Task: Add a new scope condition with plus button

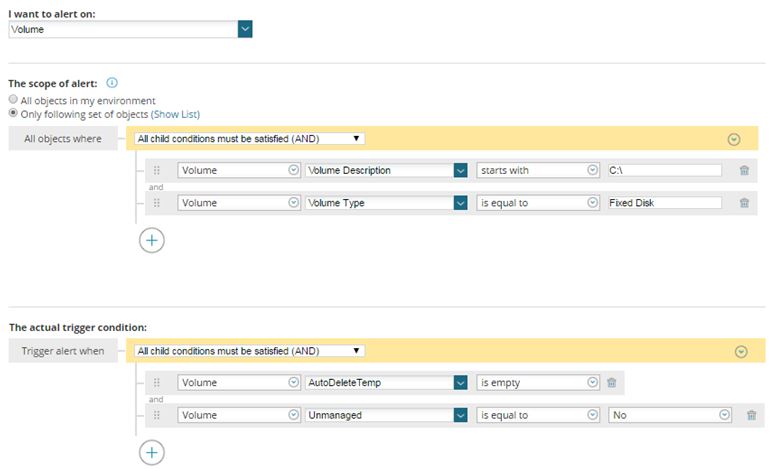Action: [x=152, y=240]
